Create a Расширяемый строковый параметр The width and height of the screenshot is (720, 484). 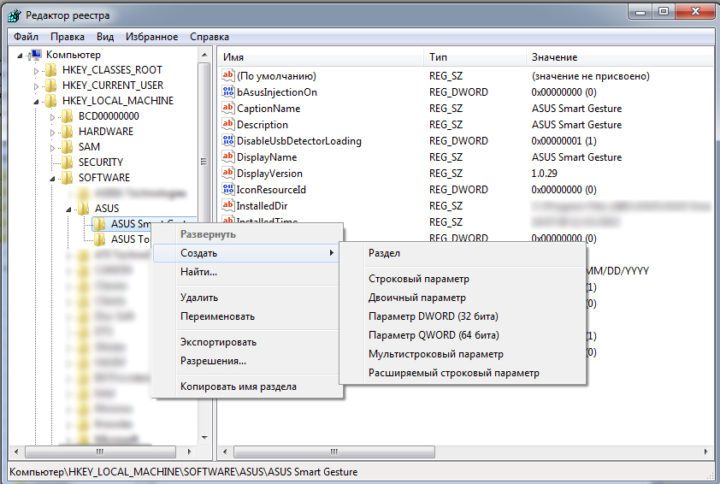[x=462, y=373]
